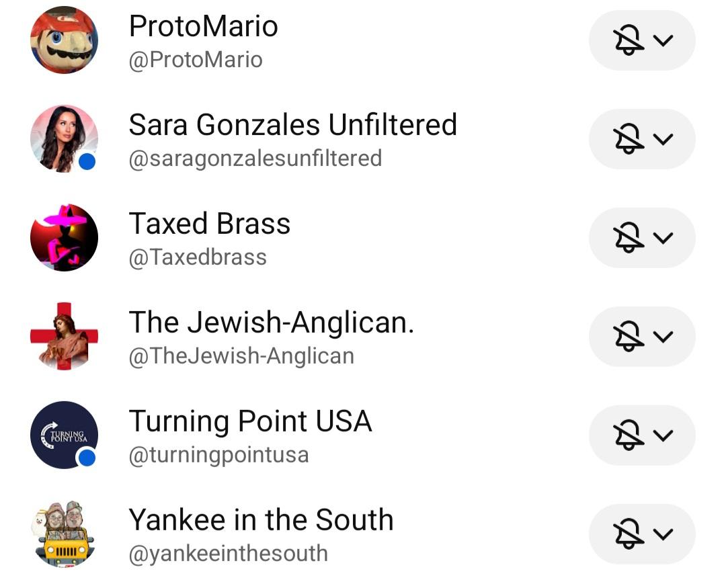Select the @turningpointusa handle text
The height and width of the screenshot is (588, 726).
coord(218,455)
